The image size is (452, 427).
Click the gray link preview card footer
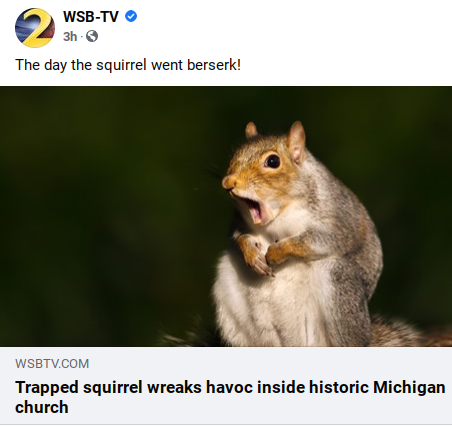click(226, 386)
